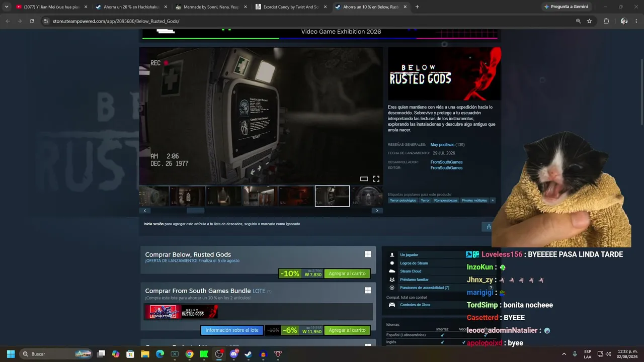Open the FromSouthGames developer link
This screenshot has width=644, height=362.
[x=446, y=162]
